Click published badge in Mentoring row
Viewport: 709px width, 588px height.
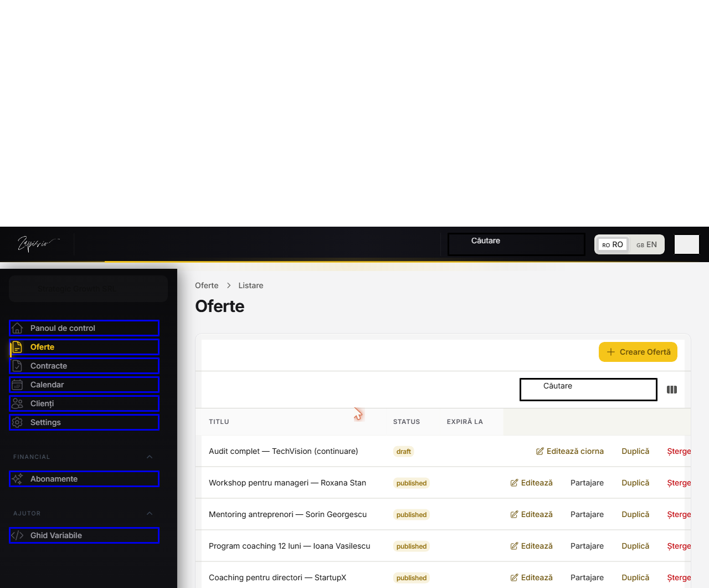412,514
